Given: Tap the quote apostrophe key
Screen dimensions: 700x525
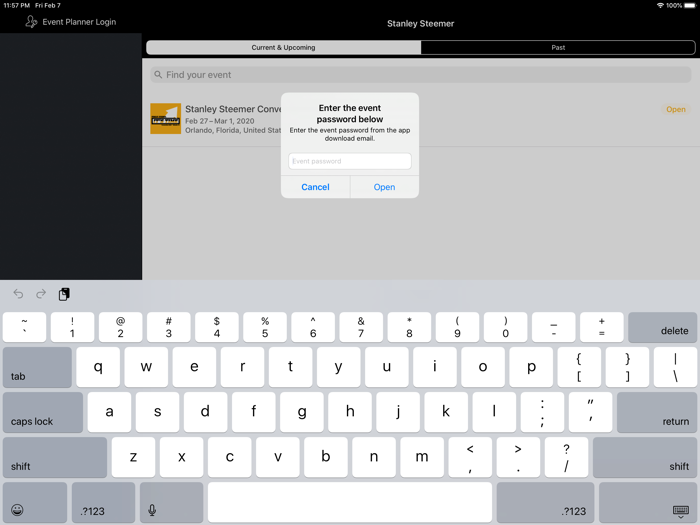Looking at the screenshot, I should point(591,412).
